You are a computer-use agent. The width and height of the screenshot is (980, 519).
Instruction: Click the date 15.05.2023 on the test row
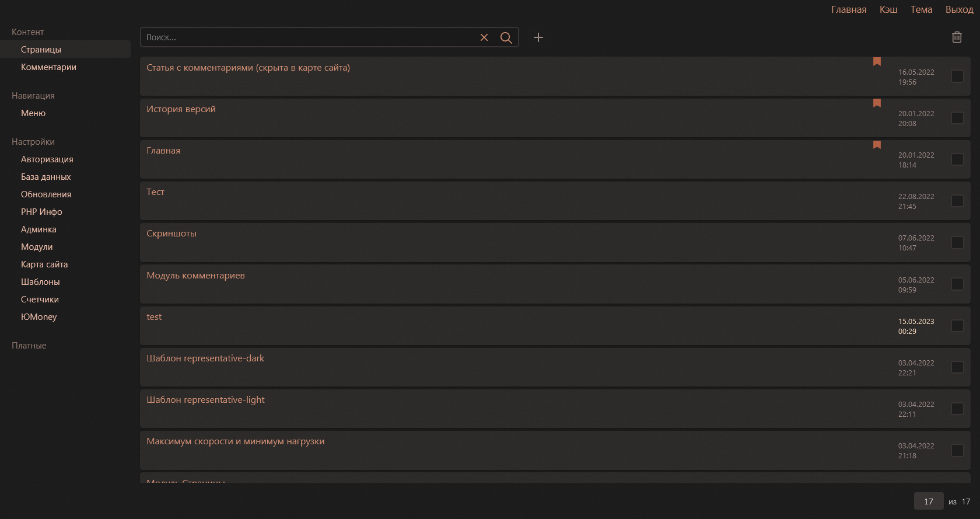tap(916, 322)
